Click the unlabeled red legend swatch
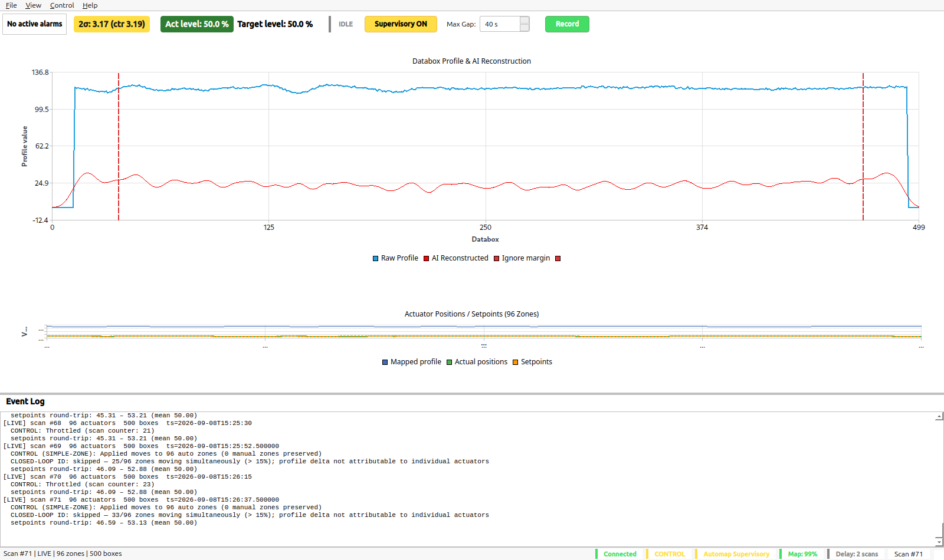This screenshot has width=944, height=560. [558, 258]
